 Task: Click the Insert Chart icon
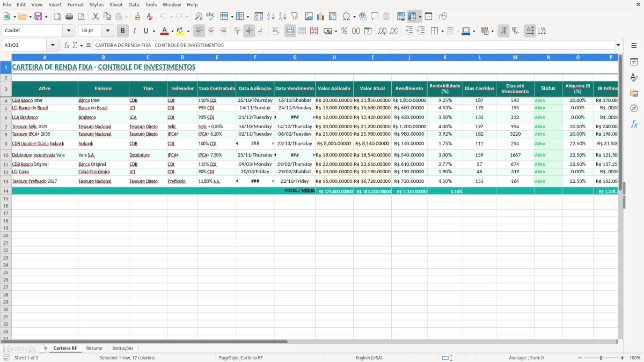pyautogui.click(x=321, y=17)
